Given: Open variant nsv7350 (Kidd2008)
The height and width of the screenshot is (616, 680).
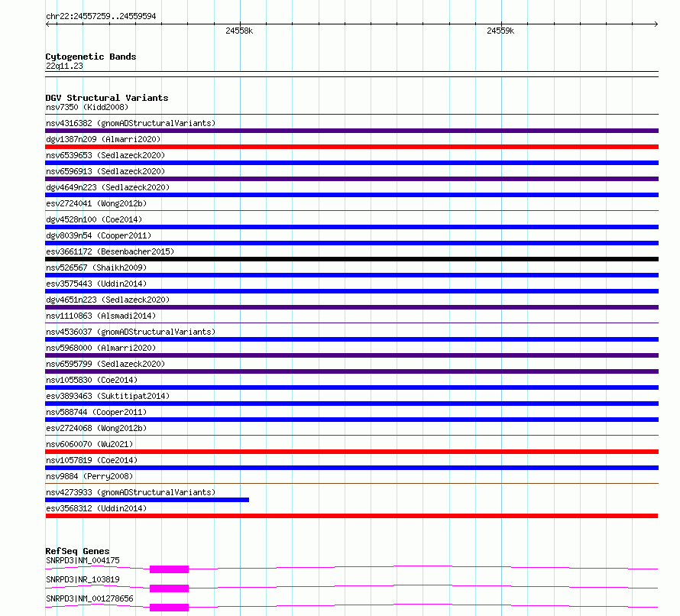Looking at the screenshot, I should coord(87,107).
